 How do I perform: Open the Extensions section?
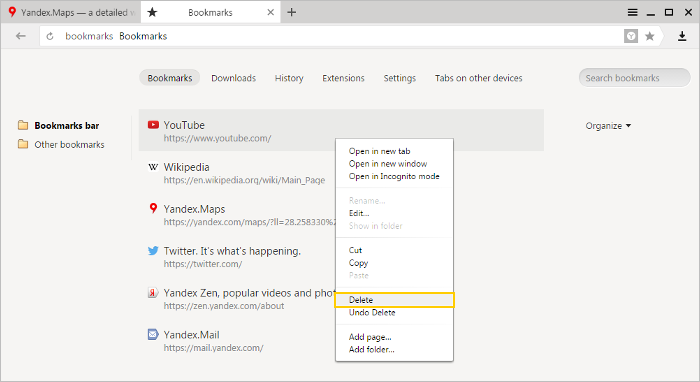click(343, 78)
